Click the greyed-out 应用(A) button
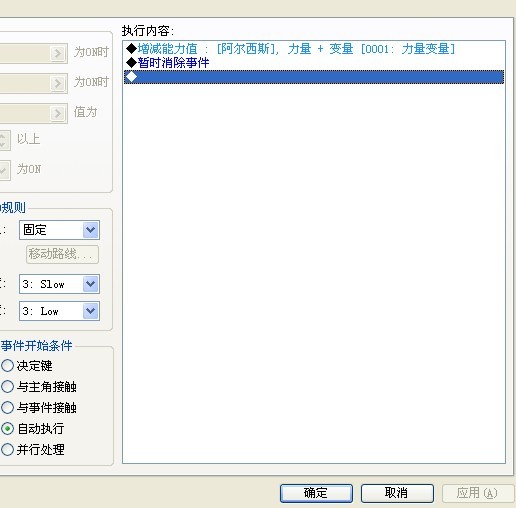Image resolution: width=516 pixels, height=508 pixels. 478,493
